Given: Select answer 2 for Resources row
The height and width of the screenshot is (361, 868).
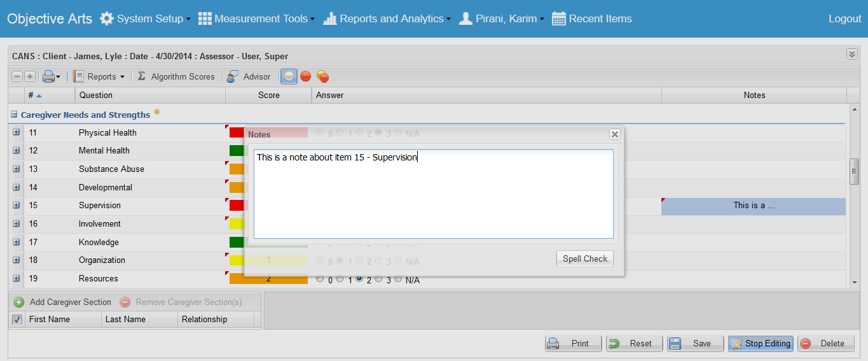Looking at the screenshot, I should pyautogui.click(x=359, y=279).
